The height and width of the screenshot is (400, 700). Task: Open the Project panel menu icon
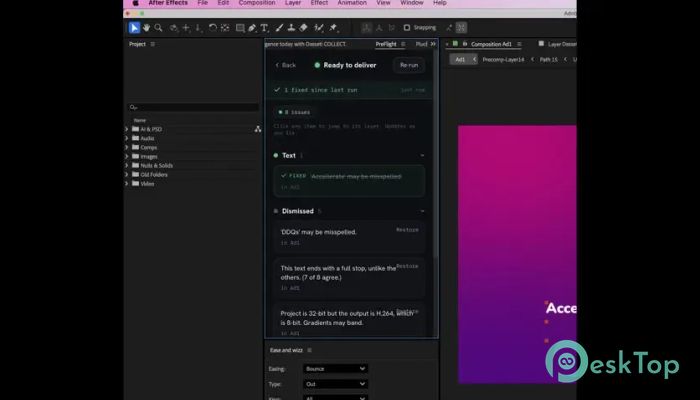pos(153,44)
